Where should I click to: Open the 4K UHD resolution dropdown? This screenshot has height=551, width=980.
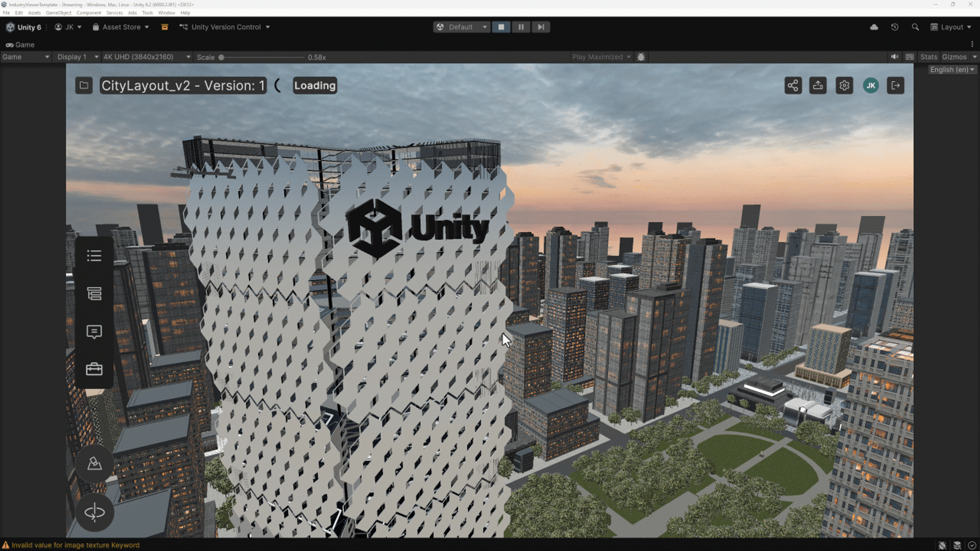pyautogui.click(x=147, y=57)
